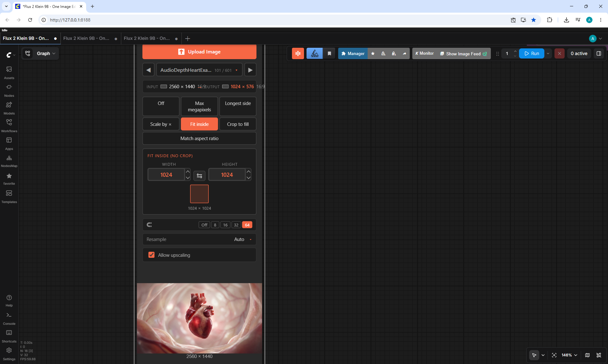
Task: Select Crop to fill resize mode
Action: coord(238,124)
